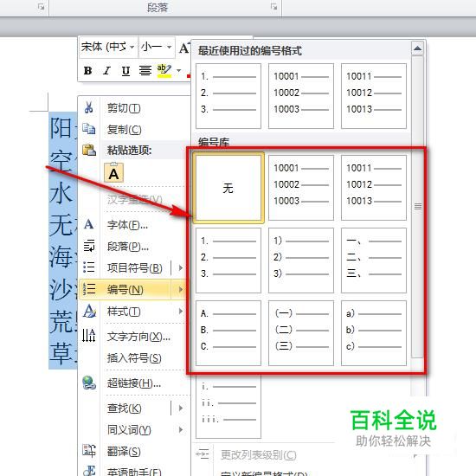Choose library format 10001 in 编号库

tap(301, 188)
